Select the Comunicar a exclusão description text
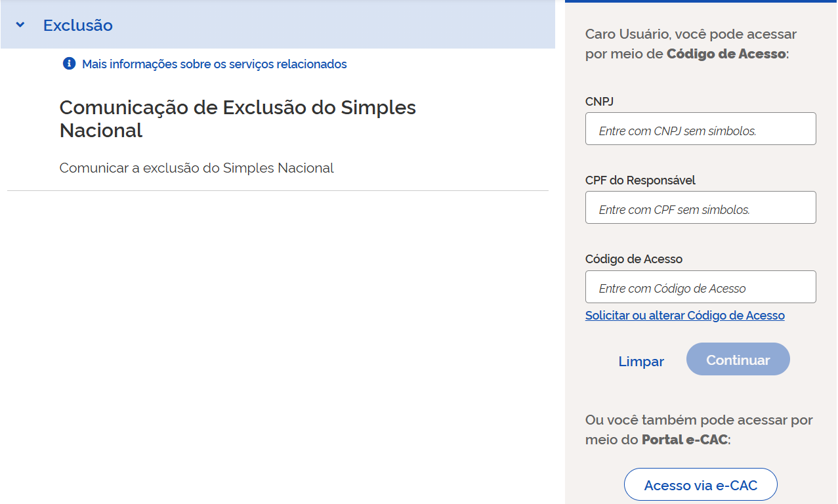 click(197, 168)
